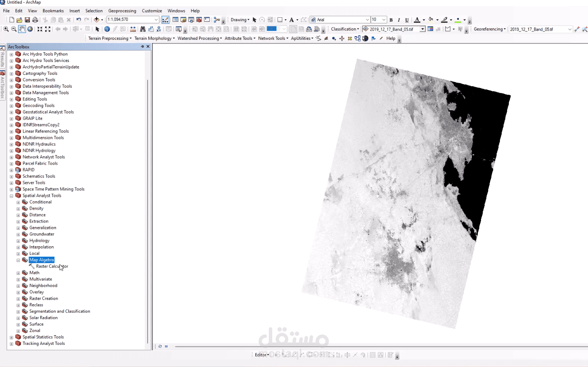Open the Find binoculars tool
The height and width of the screenshot is (367, 588).
pyautogui.click(x=143, y=29)
